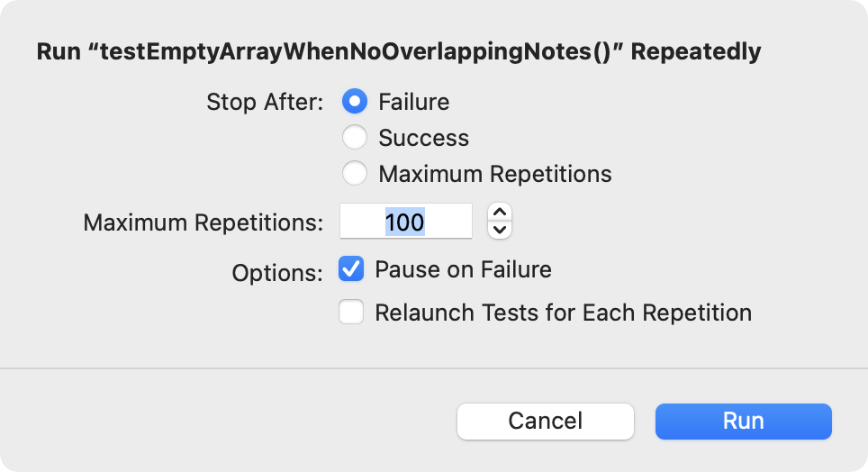Click the "Pause on Failure" label text
868x472 pixels.
[463, 269]
